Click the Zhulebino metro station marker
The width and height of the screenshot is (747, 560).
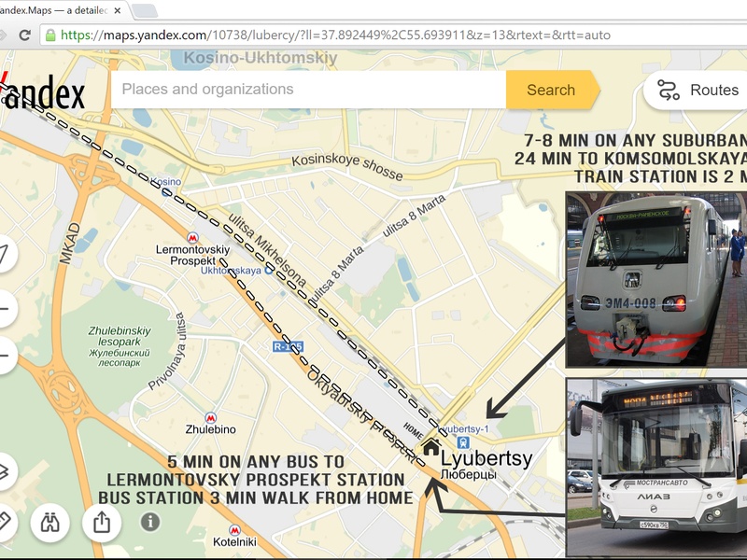[210, 419]
